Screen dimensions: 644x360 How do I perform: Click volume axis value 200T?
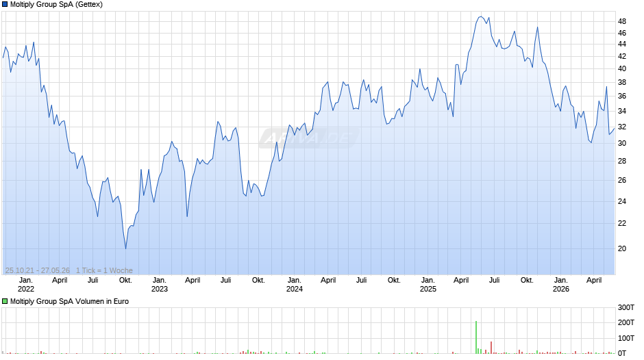626,322
